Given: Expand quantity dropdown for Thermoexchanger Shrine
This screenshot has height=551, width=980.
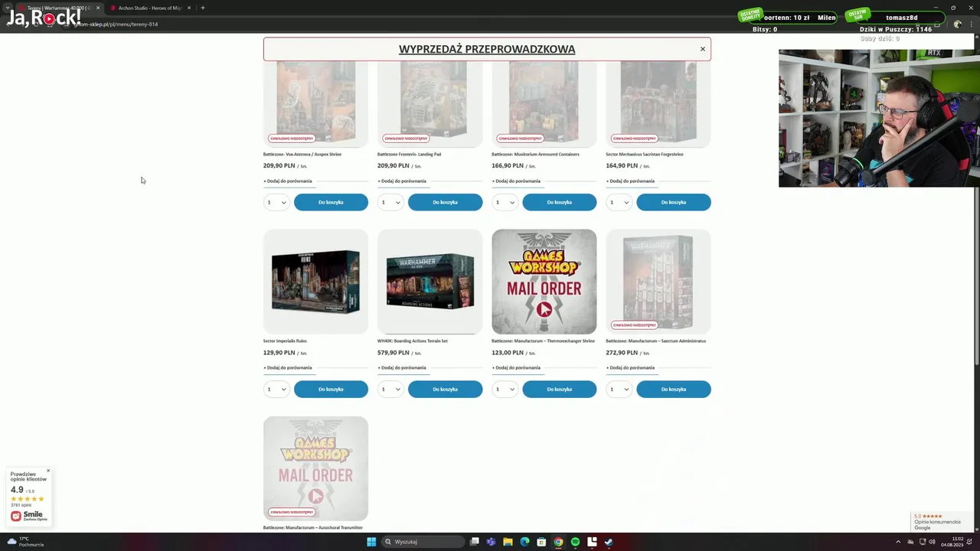Looking at the screenshot, I should 505,389.
